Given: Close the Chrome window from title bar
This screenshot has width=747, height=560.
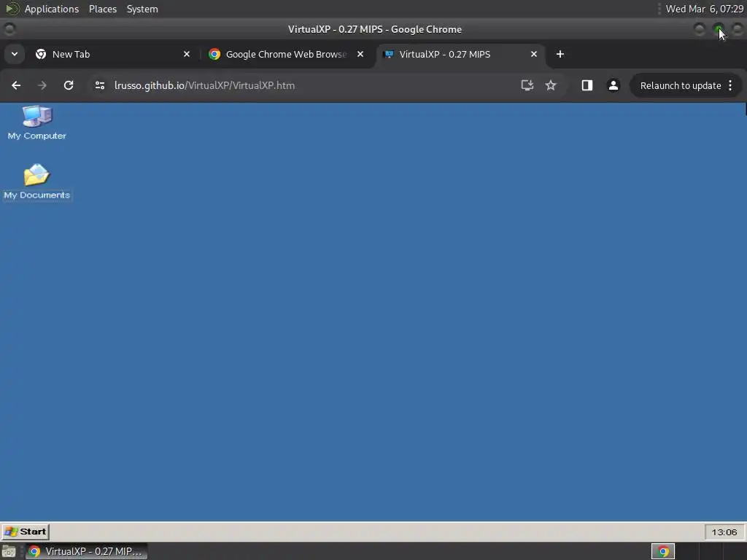Looking at the screenshot, I should [737, 29].
